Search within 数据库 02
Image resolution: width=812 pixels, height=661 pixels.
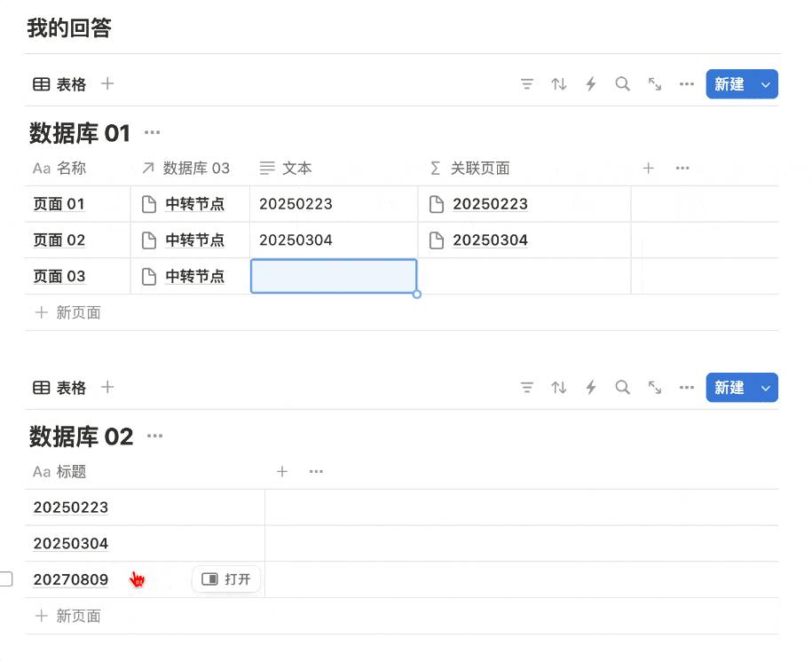[x=622, y=387]
